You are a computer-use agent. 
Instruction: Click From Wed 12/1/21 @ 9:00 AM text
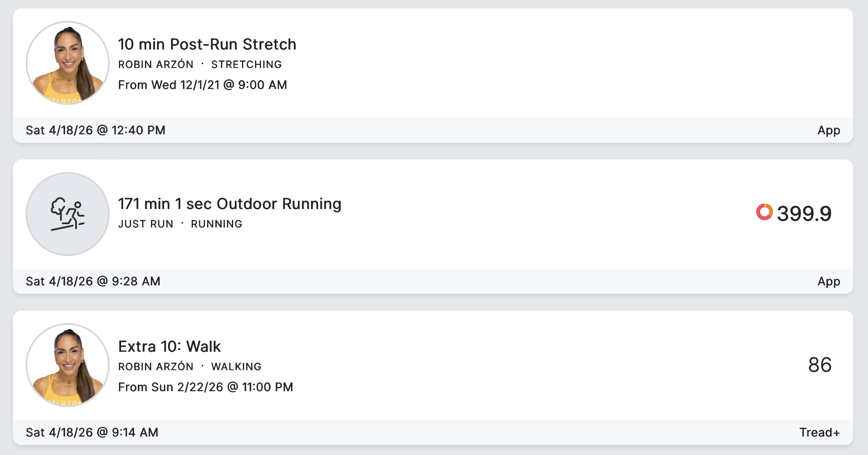click(x=203, y=85)
